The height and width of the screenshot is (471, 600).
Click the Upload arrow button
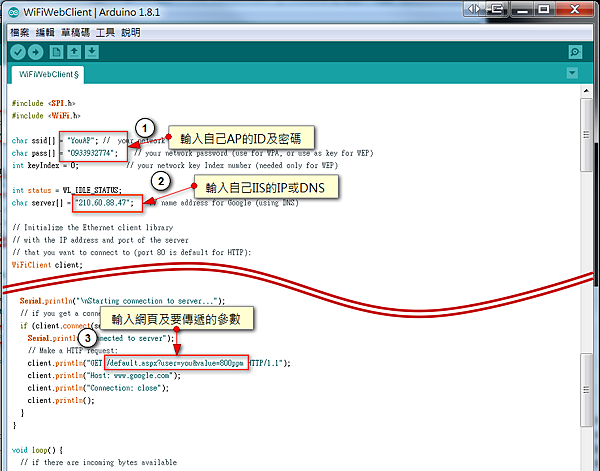point(36,52)
